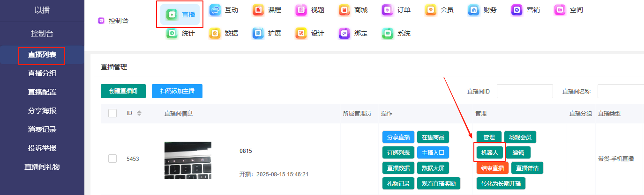
Task: Go to the 统计 statistics icon
Action: coord(172,33)
